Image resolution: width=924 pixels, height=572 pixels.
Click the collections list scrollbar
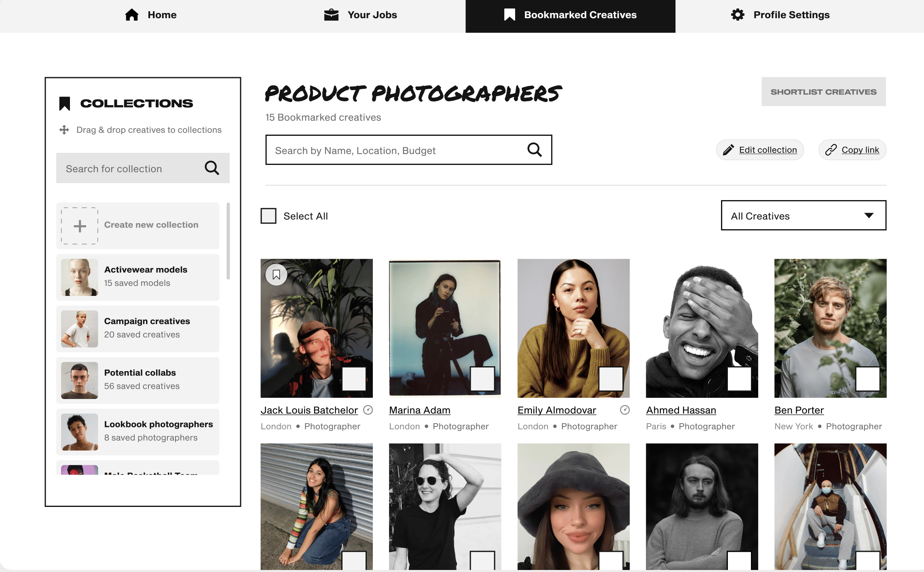coord(228,241)
